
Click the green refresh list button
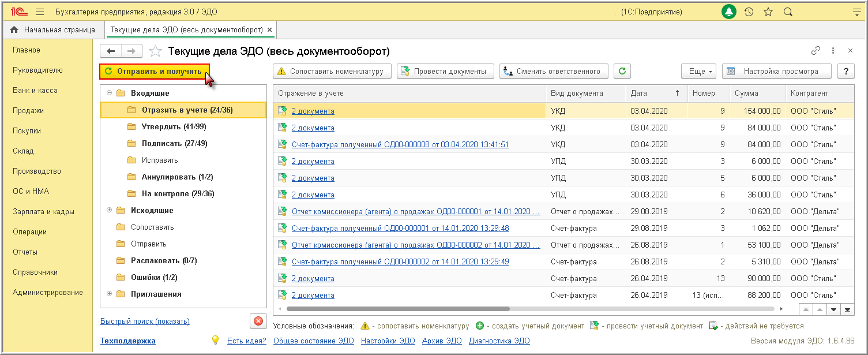tap(622, 71)
